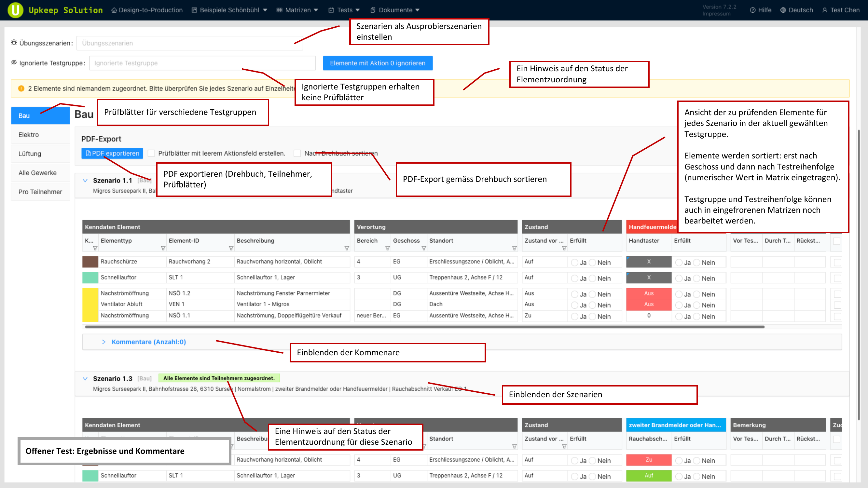This screenshot has width=868, height=488.
Task: Open the Matrizen dropdown menu
Action: tap(297, 10)
